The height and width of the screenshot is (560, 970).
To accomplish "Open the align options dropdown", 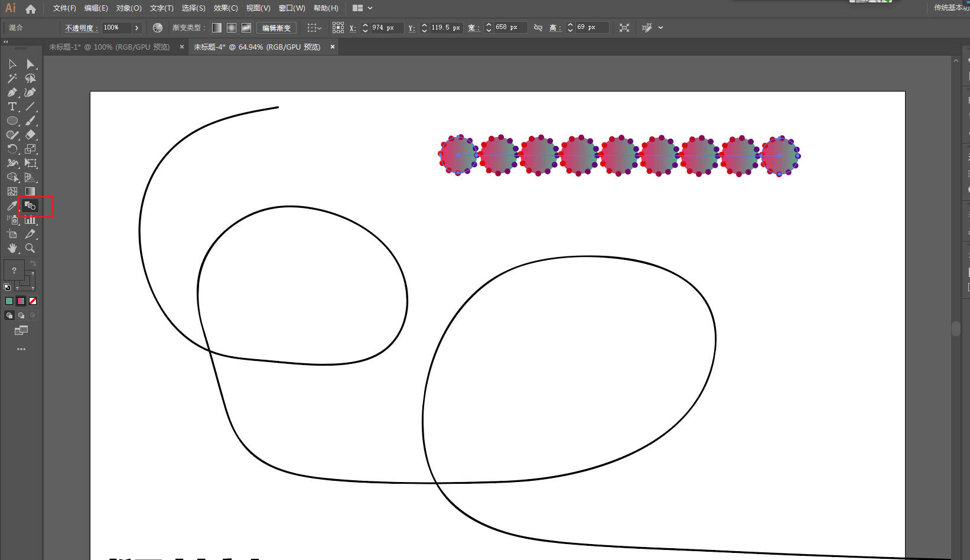I will point(314,28).
